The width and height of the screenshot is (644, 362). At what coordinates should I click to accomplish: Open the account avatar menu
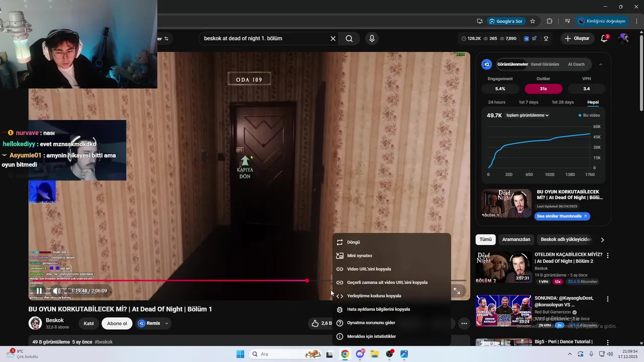point(624,38)
